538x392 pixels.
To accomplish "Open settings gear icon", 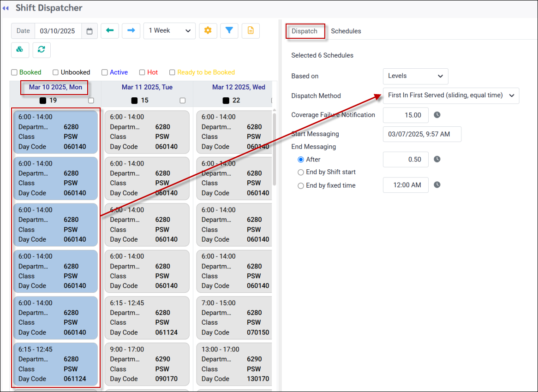I will 208,30.
